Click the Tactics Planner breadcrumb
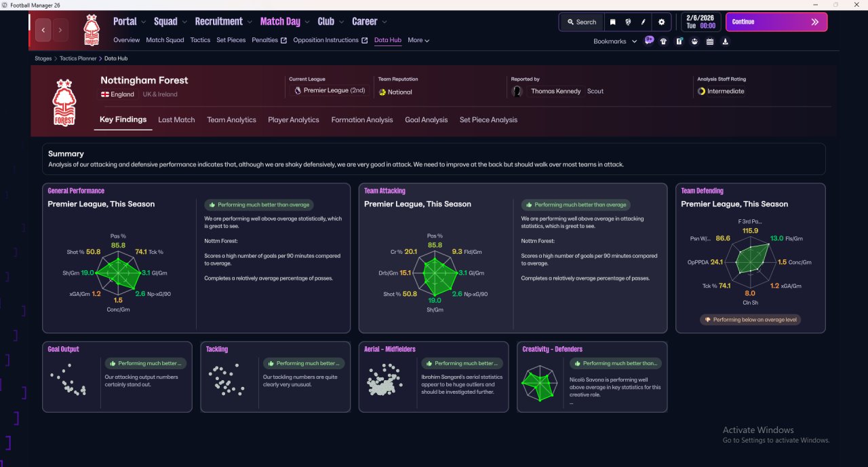868x467 pixels. [78, 58]
